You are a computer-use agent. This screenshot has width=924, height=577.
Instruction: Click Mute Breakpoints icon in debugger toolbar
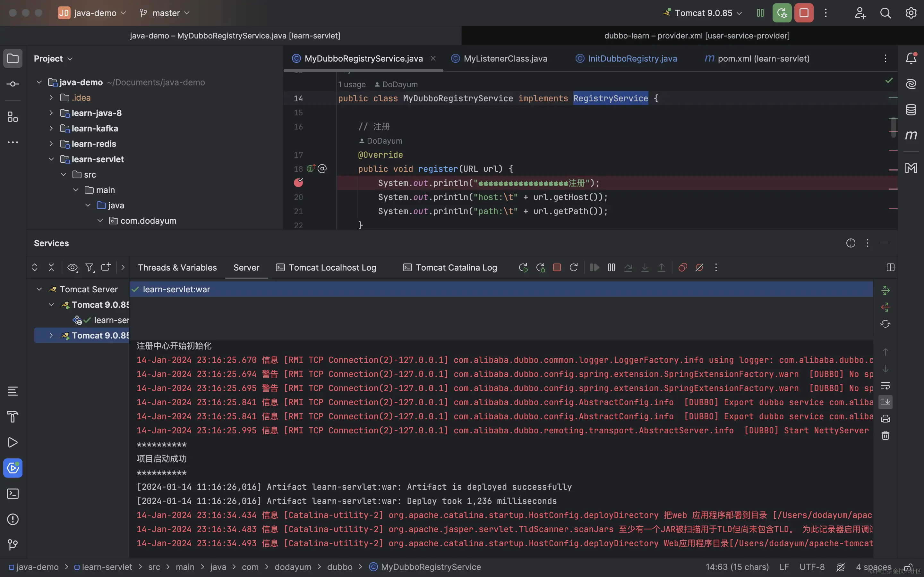pyautogui.click(x=699, y=268)
